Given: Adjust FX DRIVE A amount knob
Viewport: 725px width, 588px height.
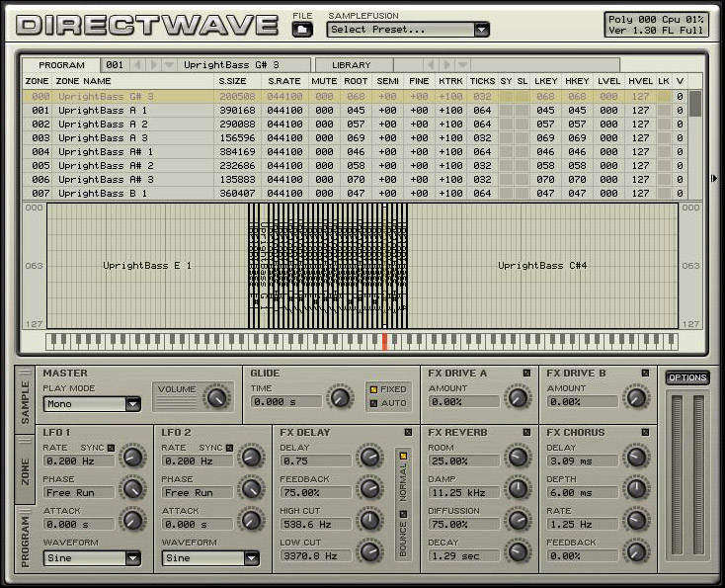Looking at the screenshot, I should (x=518, y=397).
